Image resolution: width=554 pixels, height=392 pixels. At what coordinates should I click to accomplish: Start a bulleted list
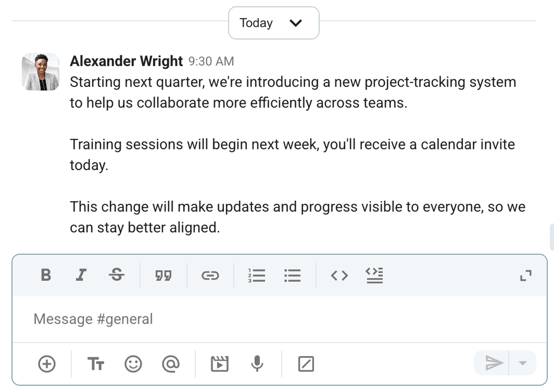tap(293, 275)
